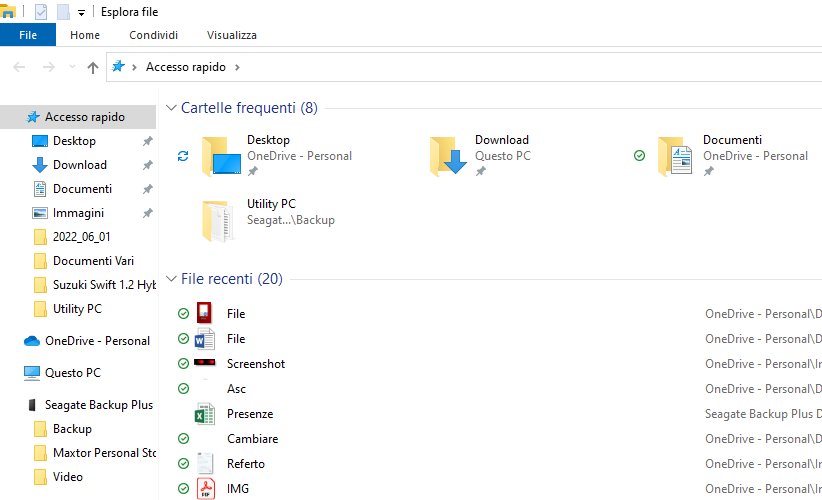
Task: Open the Documenti folder in frequent folders
Action: (x=676, y=156)
